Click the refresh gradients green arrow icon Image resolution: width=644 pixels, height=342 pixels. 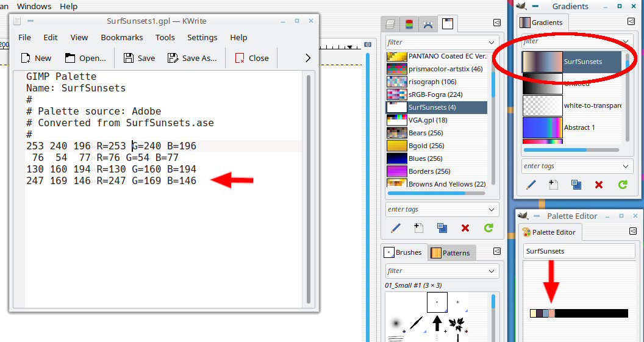623,185
